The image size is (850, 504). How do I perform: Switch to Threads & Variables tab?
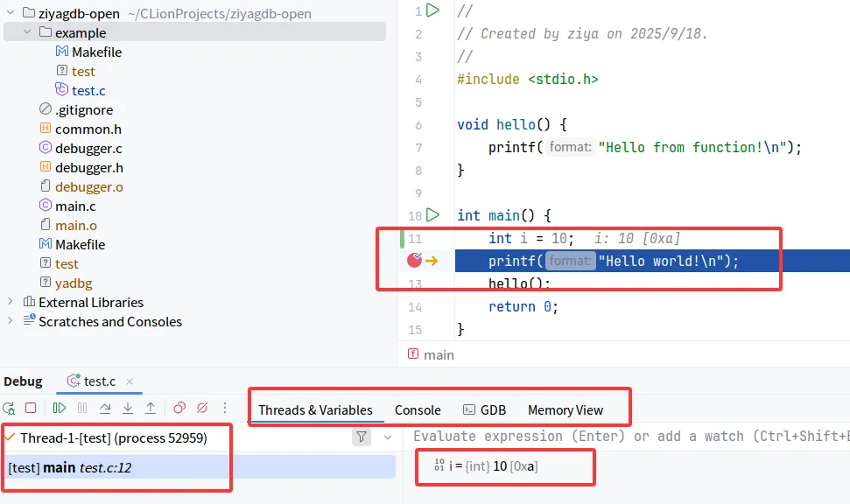315,410
